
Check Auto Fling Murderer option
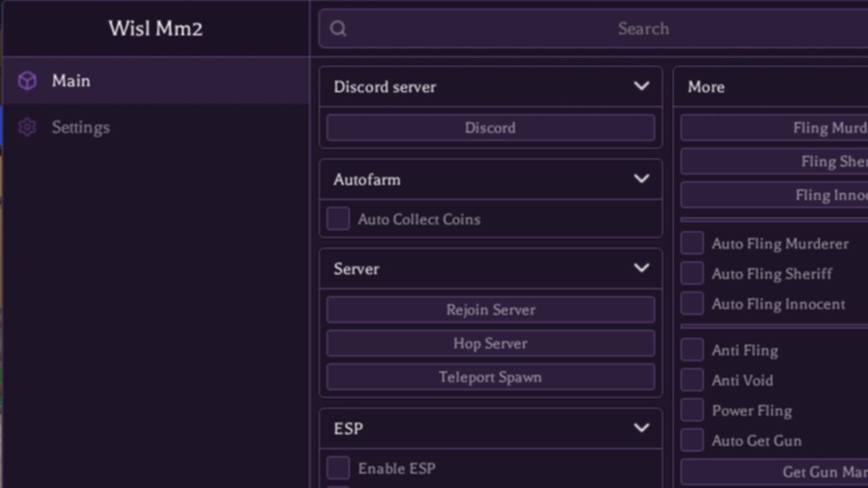click(x=692, y=243)
